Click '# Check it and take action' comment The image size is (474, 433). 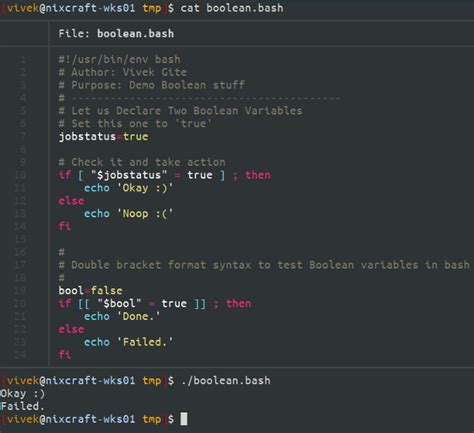pos(142,162)
